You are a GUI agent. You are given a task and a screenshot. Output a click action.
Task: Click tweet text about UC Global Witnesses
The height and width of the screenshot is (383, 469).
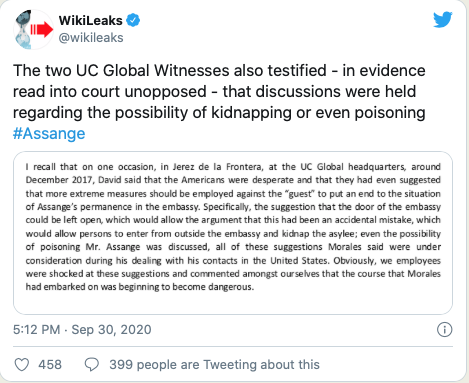click(219, 92)
